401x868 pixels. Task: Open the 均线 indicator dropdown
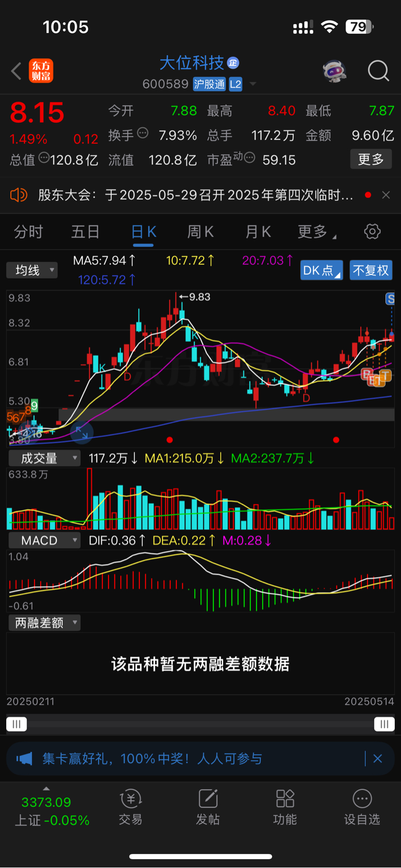pyautogui.click(x=32, y=270)
